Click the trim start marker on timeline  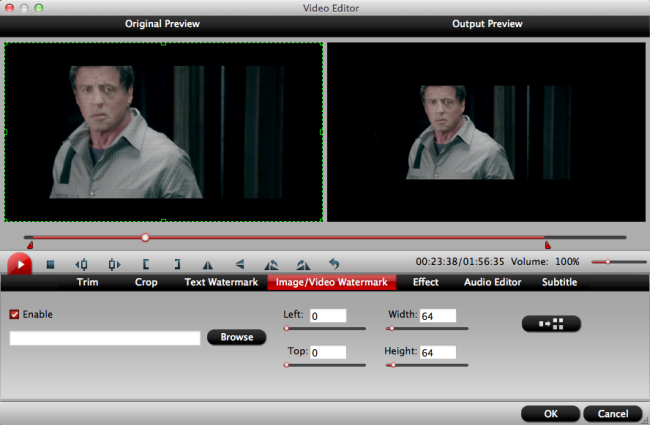click(30, 245)
